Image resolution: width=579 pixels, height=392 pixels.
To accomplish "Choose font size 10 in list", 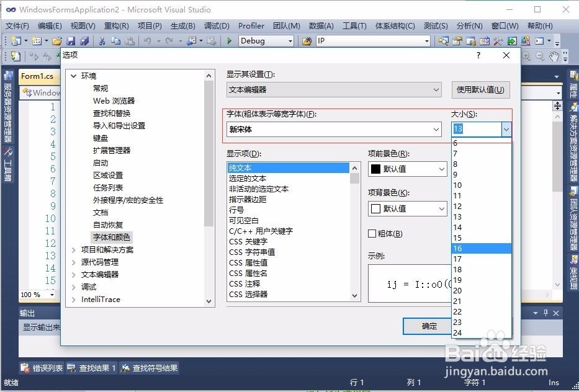I will [x=482, y=185].
